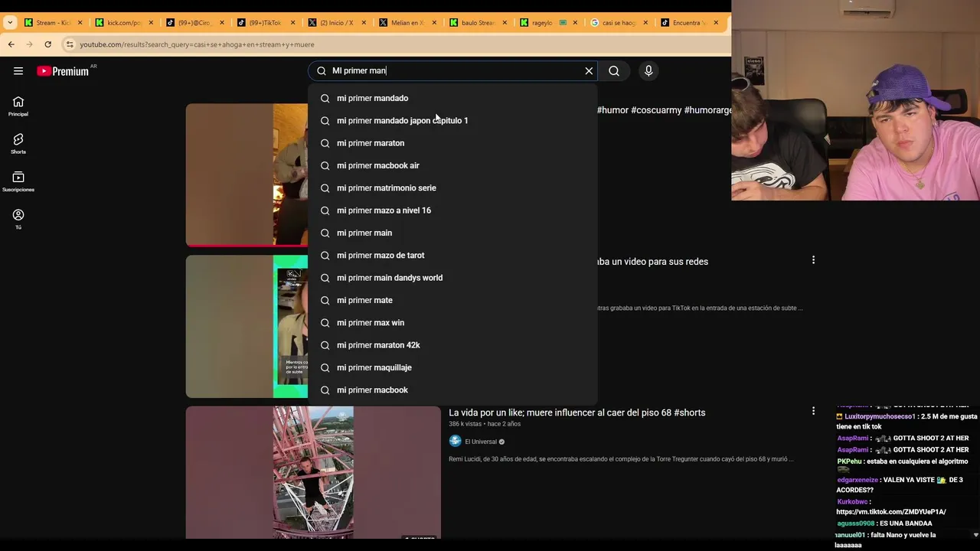Image resolution: width=980 pixels, height=551 pixels.
Task: Click chat username edgarxeneize
Action: point(857,480)
